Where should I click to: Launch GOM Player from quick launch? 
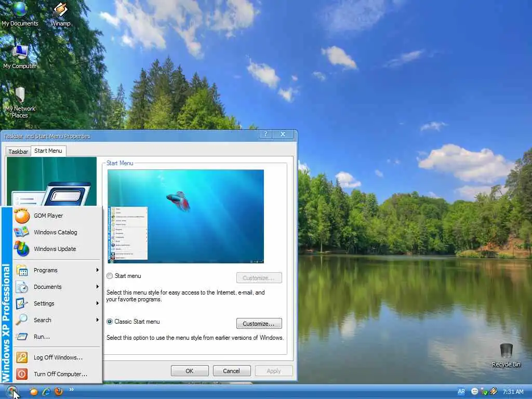point(34,392)
